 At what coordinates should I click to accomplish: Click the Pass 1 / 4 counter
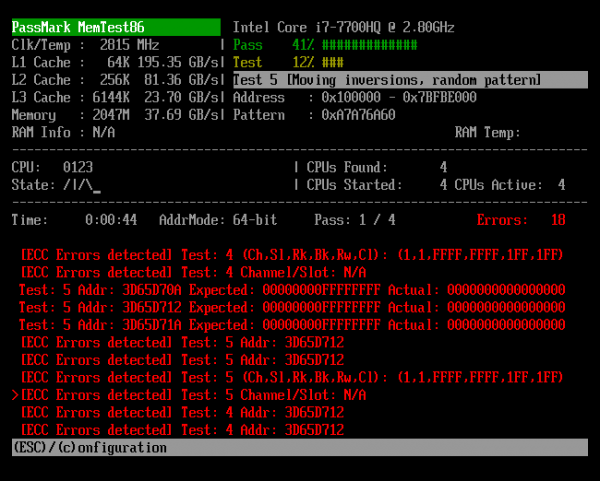[355, 220]
